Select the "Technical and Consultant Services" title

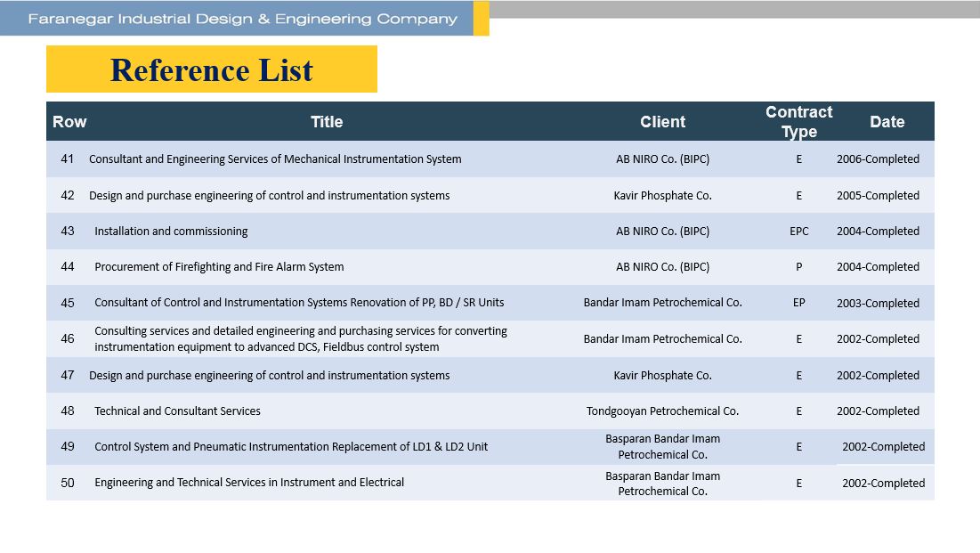coord(177,411)
